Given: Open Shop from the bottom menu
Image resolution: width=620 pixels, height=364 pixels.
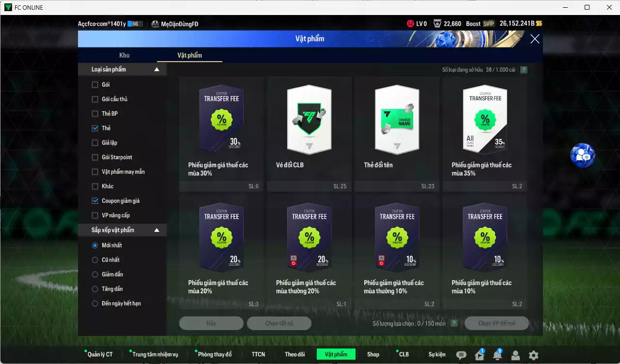Looking at the screenshot, I should pos(373,354).
